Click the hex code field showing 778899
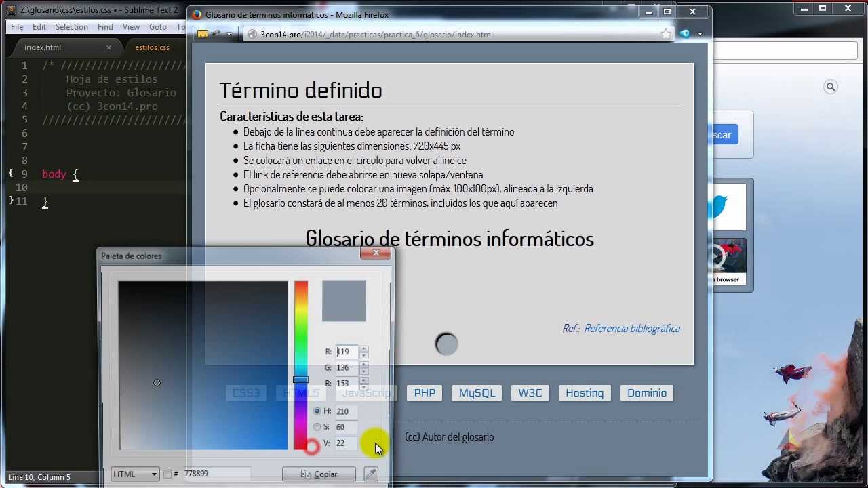868x488 pixels. click(x=216, y=474)
